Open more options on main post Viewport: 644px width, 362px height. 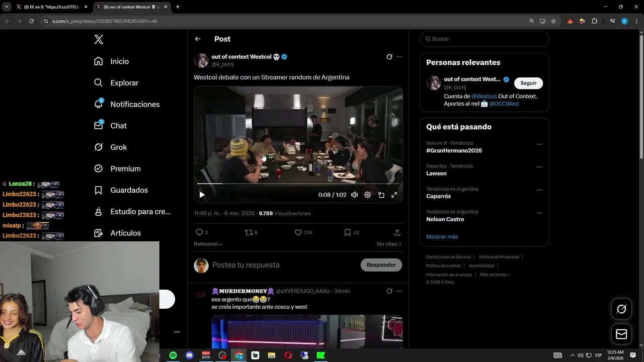[x=399, y=57]
